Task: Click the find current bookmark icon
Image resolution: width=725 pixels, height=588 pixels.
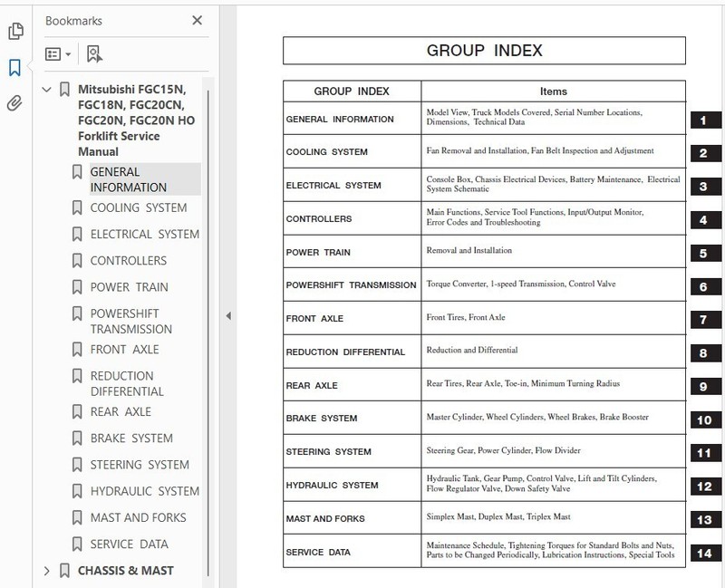Action: pos(94,54)
